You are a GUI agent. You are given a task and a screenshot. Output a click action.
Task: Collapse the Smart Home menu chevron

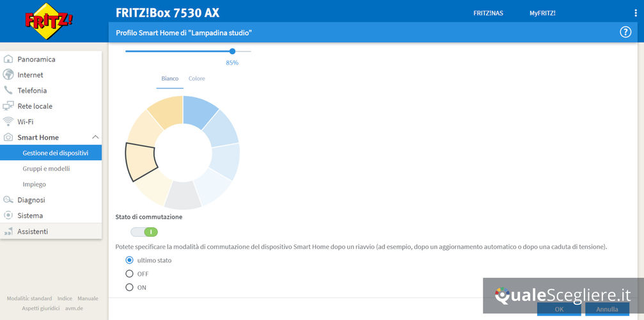[x=95, y=137]
